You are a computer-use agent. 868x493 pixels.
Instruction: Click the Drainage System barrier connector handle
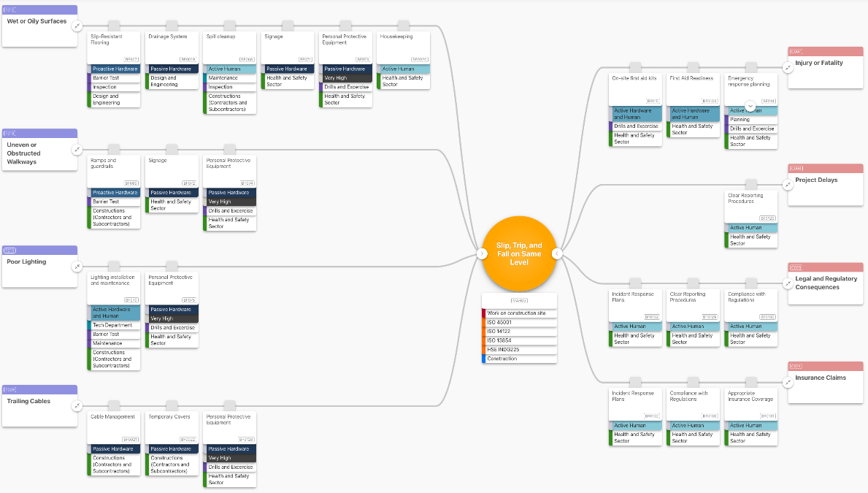point(172,26)
